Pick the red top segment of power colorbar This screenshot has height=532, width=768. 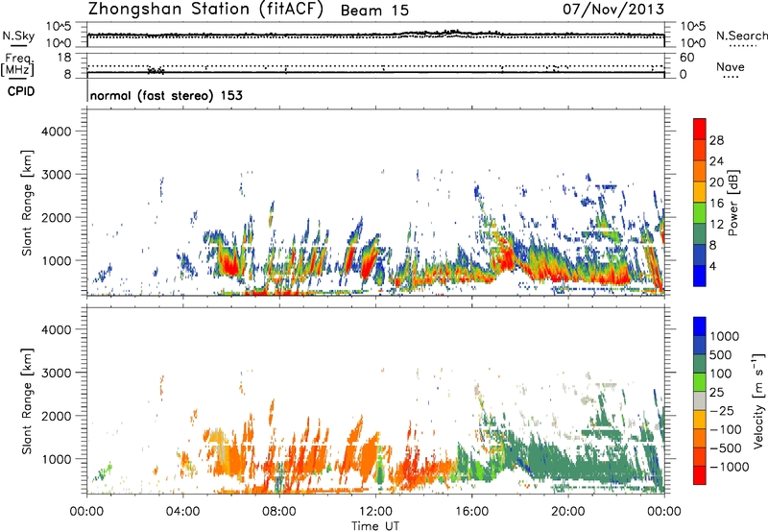(x=700, y=130)
